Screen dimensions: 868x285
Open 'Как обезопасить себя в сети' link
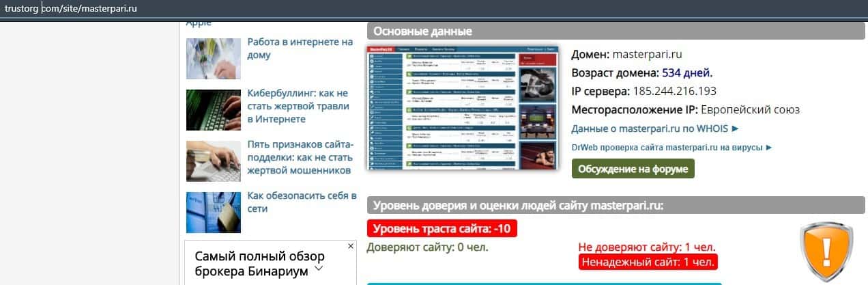coord(302,202)
